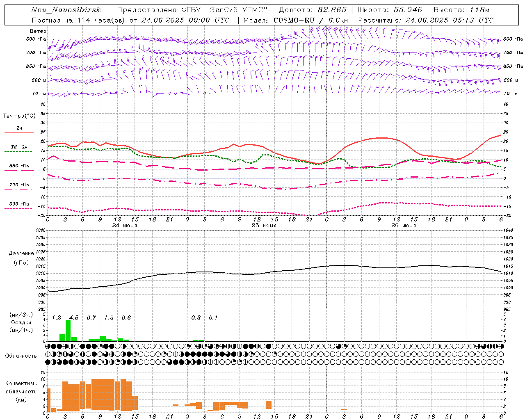525x420 pixels.
Task: Click the red 2м temperature legend entry
Action: click(19, 129)
